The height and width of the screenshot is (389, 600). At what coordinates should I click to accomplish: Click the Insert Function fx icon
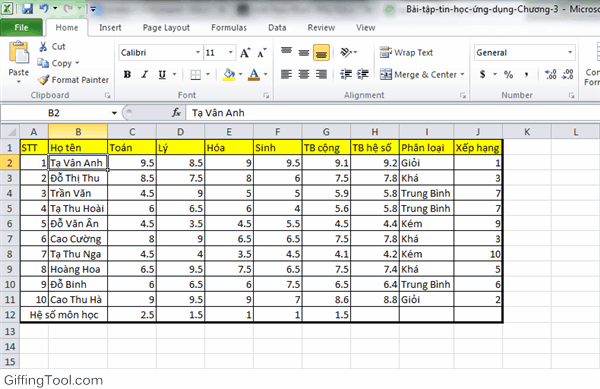pyautogui.click(x=176, y=113)
